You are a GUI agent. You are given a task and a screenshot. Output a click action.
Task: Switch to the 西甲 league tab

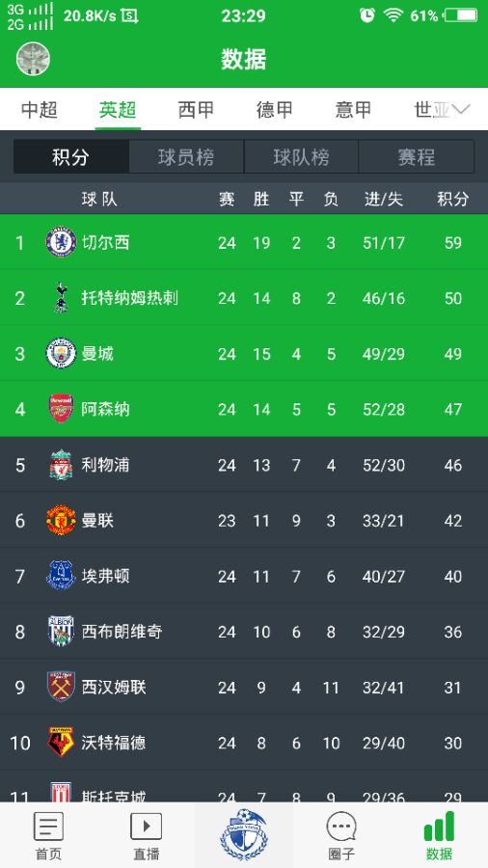[196, 109]
